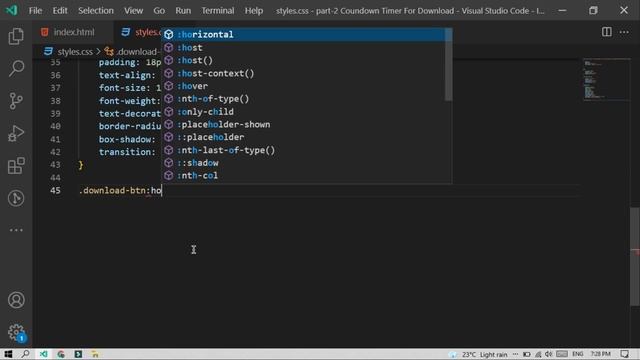The image size is (640, 360).
Task: Select the :host() suggestion
Action: click(304, 60)
